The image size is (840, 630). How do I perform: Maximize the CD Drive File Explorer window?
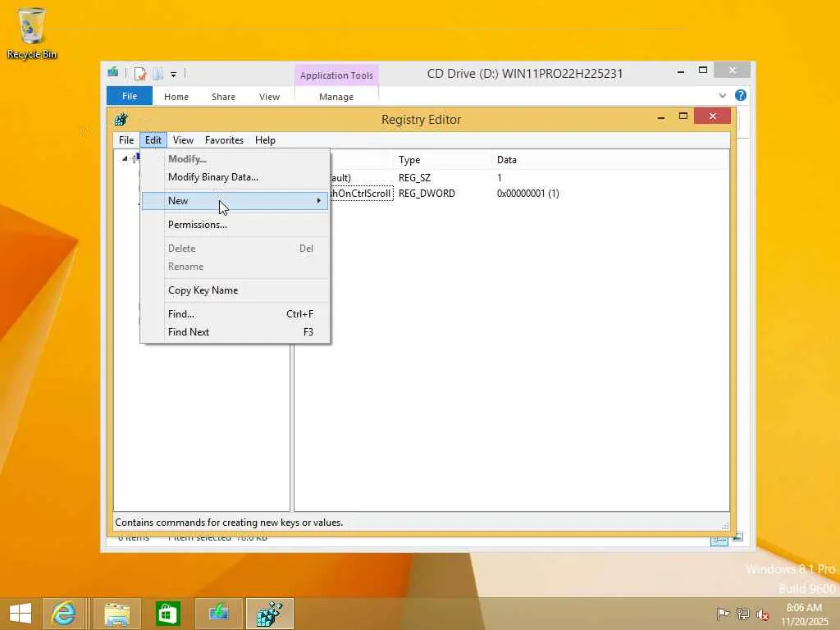tap(703, 71)
